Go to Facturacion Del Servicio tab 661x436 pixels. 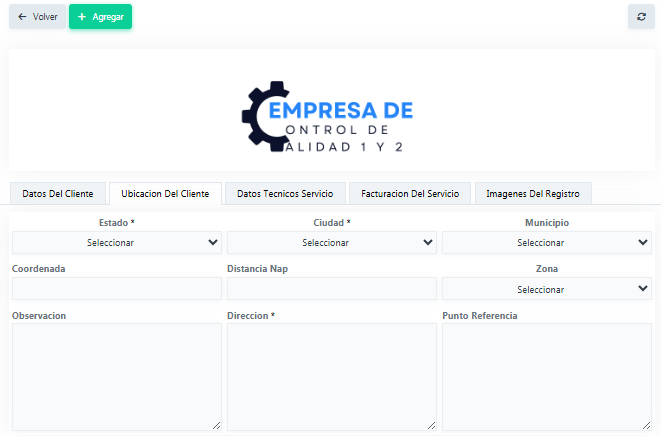[x=410, y=193]
